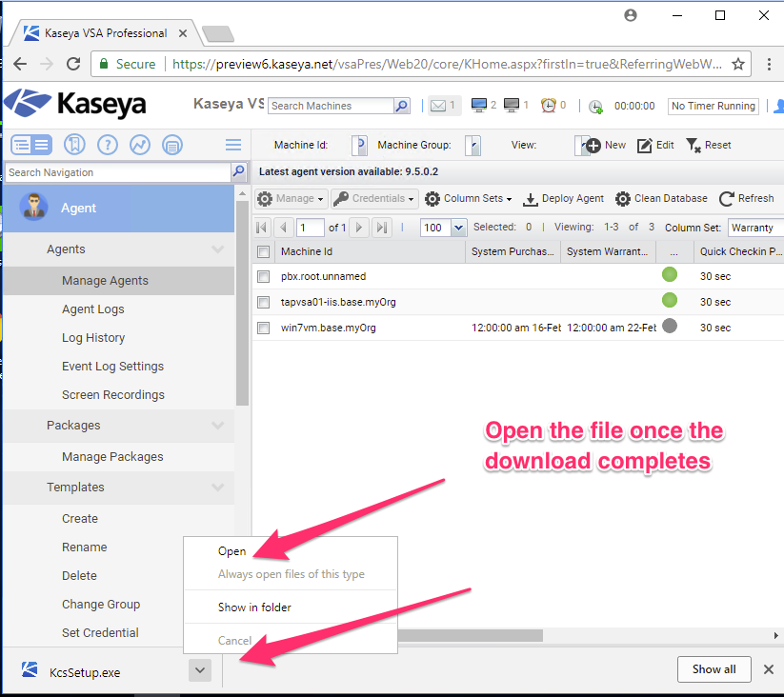Viewport: 784px width, 697px height.
Task: Open the Column Sets dropdown
Action: point(469,198)
